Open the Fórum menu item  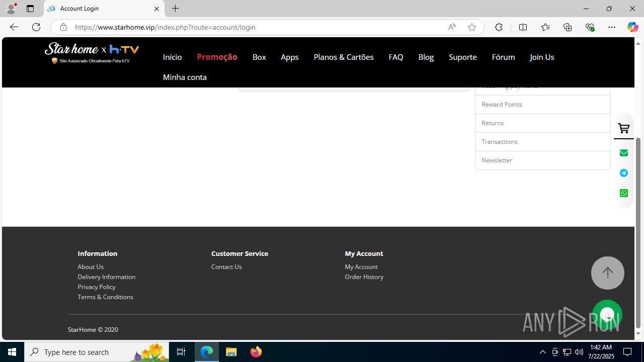point(503,57)
